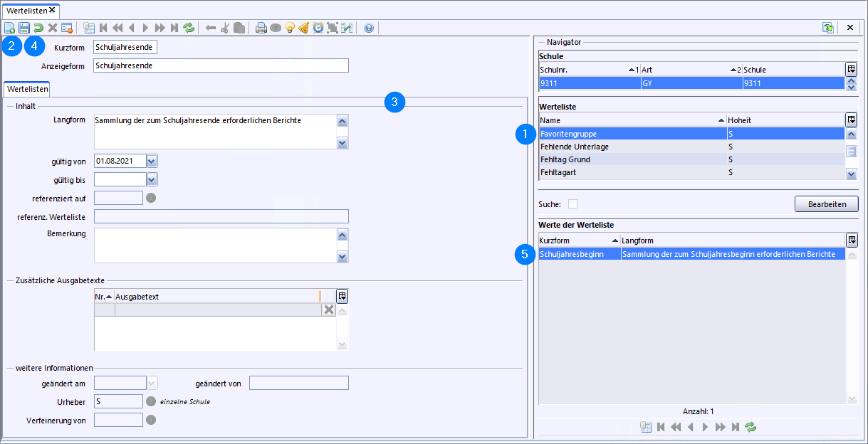Go to next record in the top toolbar
The height and width of the screenshot is (444, 868).
[x=146, y=28]
